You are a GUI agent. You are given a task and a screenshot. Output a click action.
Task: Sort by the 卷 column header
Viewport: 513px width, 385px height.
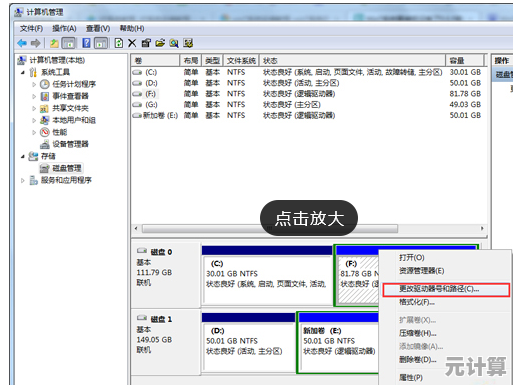155,61
